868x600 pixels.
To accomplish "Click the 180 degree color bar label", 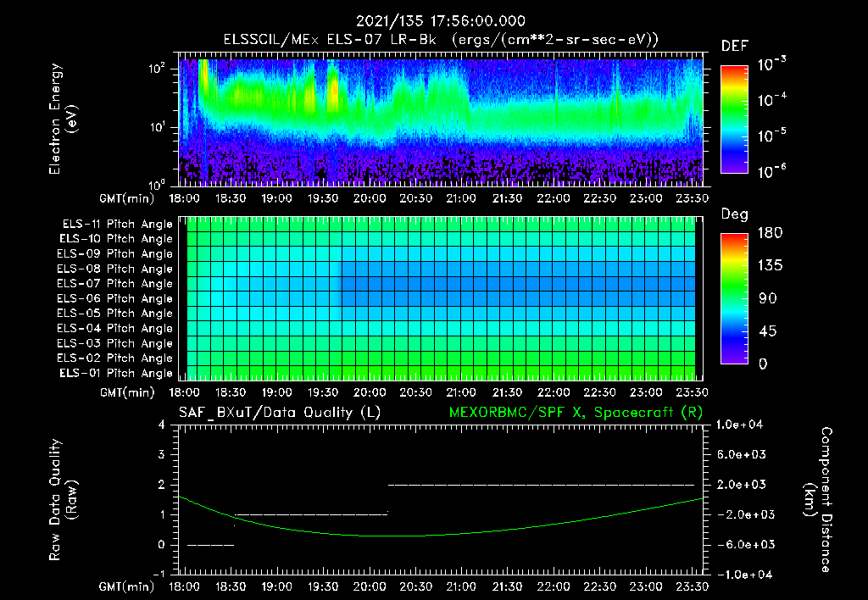I will pyautogui.click(x=770, y=232).
